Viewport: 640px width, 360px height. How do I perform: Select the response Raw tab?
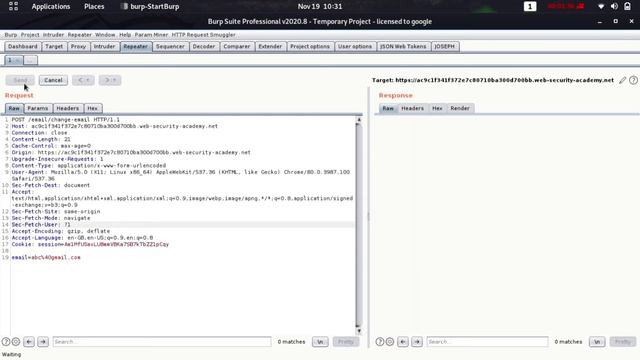(x=388, y=108)
